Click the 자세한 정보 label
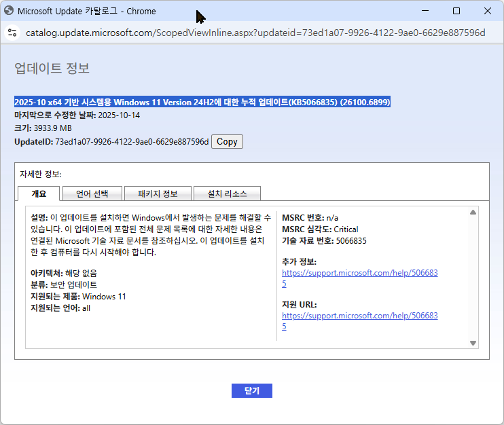This screenshot has width=504, height=425. tap(41, 174)
